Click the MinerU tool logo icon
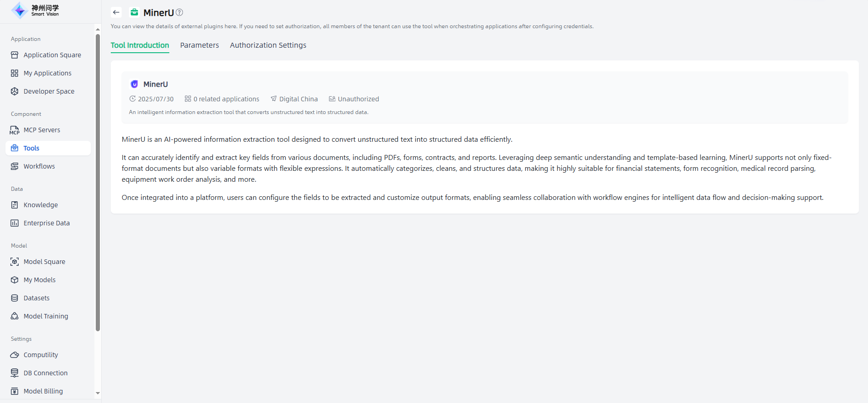 [x=134, y=84]
